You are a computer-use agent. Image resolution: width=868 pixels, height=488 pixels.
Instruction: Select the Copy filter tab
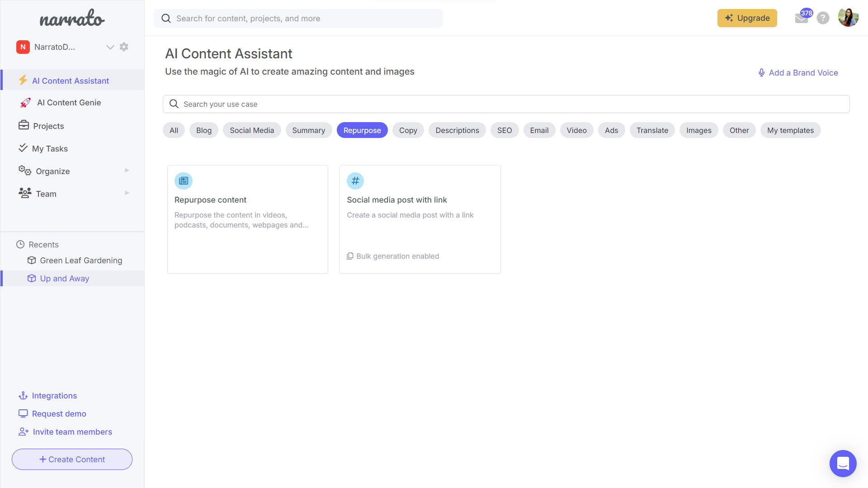point(408,130)
